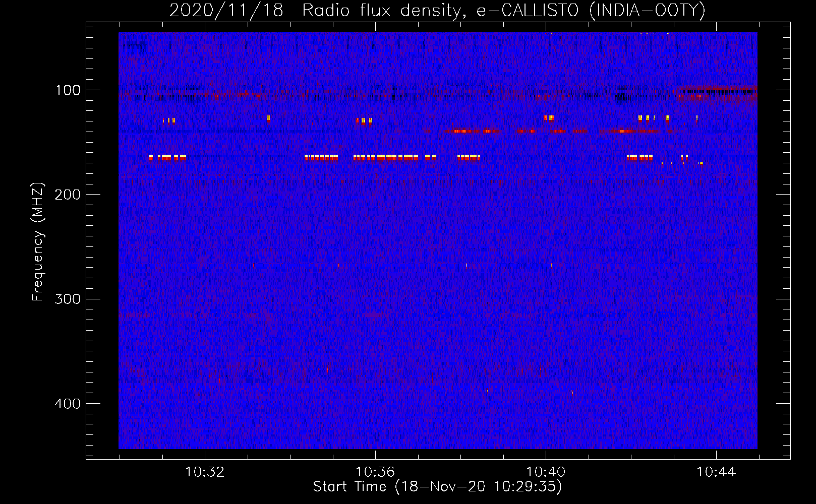Click the plot title mentioning e-CALLISTO (INDIA-OOTY)

(437, 10)
